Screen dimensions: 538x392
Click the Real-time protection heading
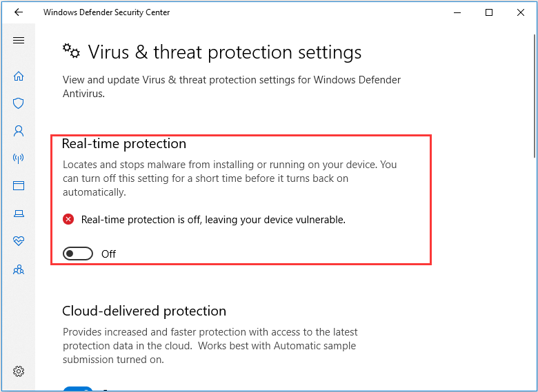tap(124, 143)
